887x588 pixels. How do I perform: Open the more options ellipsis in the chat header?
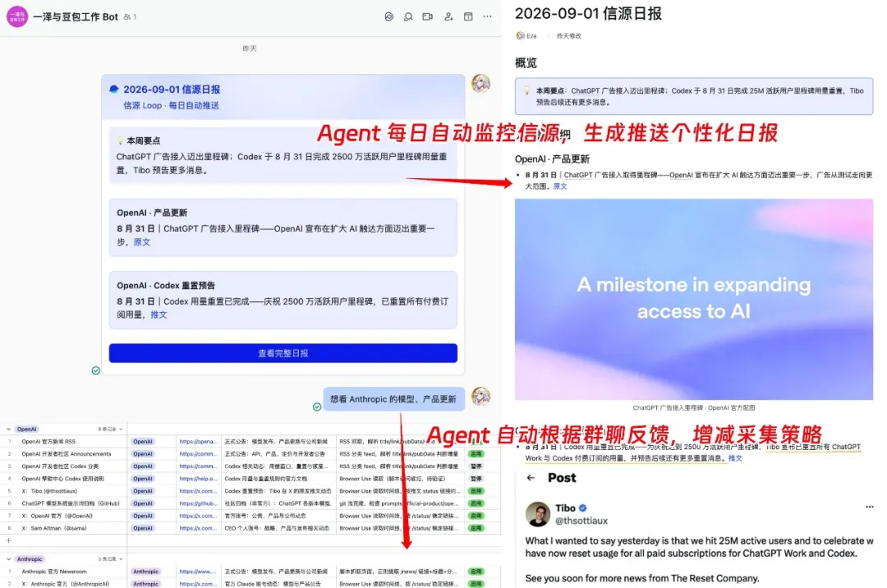click(487, 17)
